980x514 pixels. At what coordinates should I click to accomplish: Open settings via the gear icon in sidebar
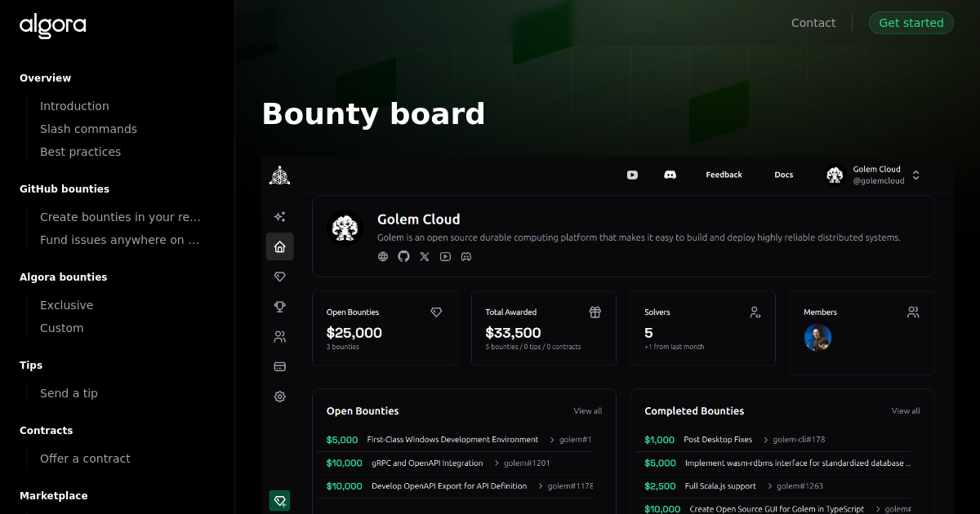pyautogui.click(x=279, y=396)
